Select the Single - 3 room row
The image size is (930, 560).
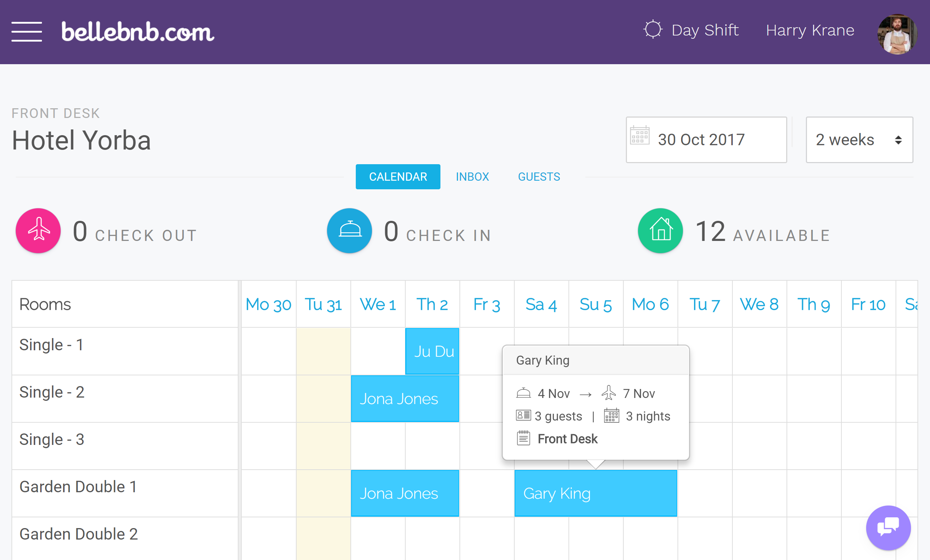[125, 446]
